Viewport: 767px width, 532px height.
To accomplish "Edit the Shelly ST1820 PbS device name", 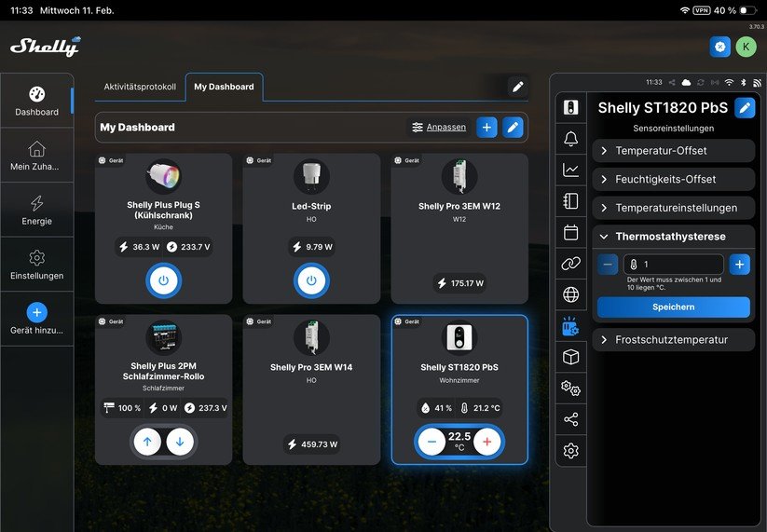I will point(744,108).
